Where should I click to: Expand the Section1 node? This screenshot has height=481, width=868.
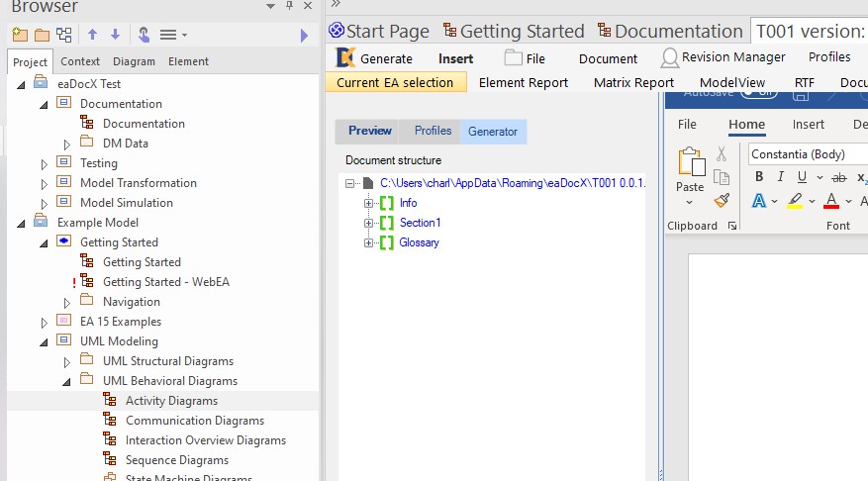tap(368, 223)
